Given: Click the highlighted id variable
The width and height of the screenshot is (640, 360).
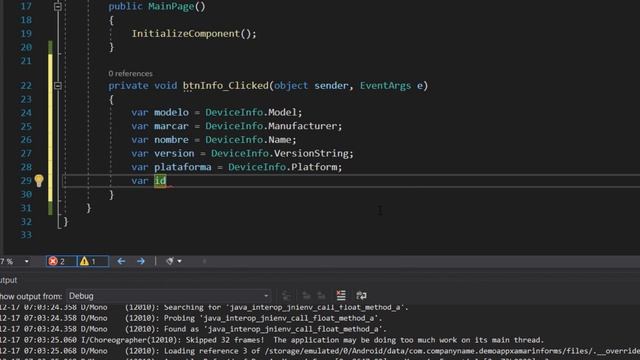Looking at the screenshot, I should pyautogui.click(x=160, y=180).
